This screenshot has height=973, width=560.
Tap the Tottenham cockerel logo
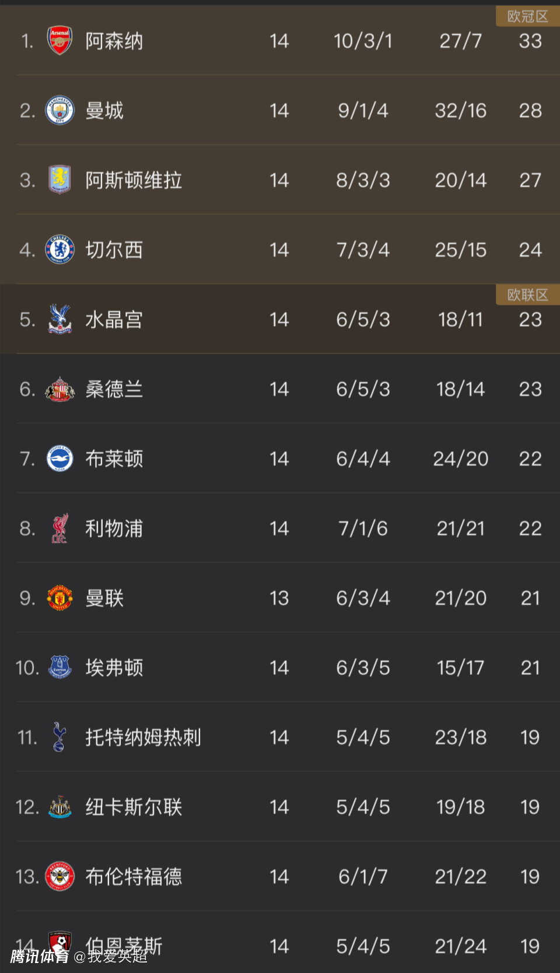[60, 737]
